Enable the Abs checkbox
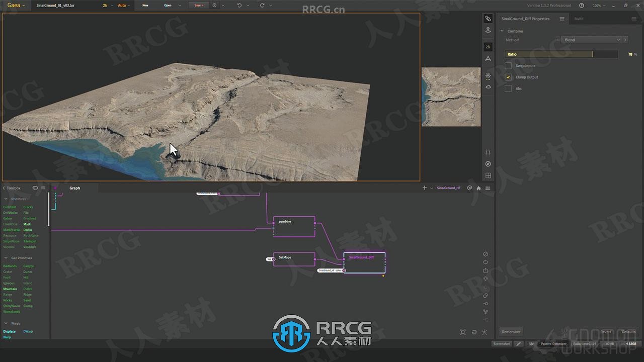This screenshot has width=644, height=362. [x=508, y=88]
